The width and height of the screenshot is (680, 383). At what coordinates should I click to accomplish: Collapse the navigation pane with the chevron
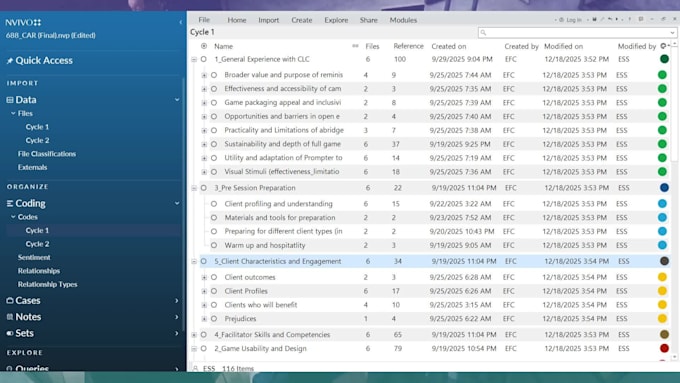180,22
